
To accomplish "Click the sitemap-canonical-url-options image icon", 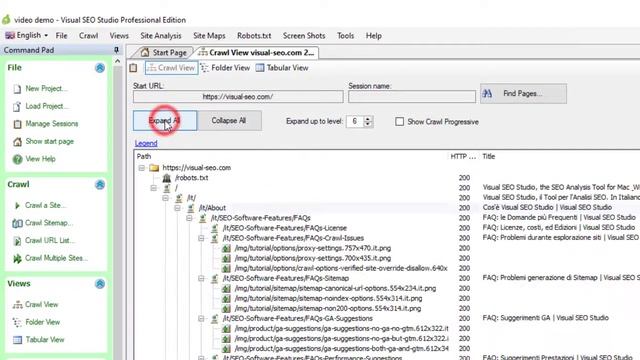I will coord(226,288).
